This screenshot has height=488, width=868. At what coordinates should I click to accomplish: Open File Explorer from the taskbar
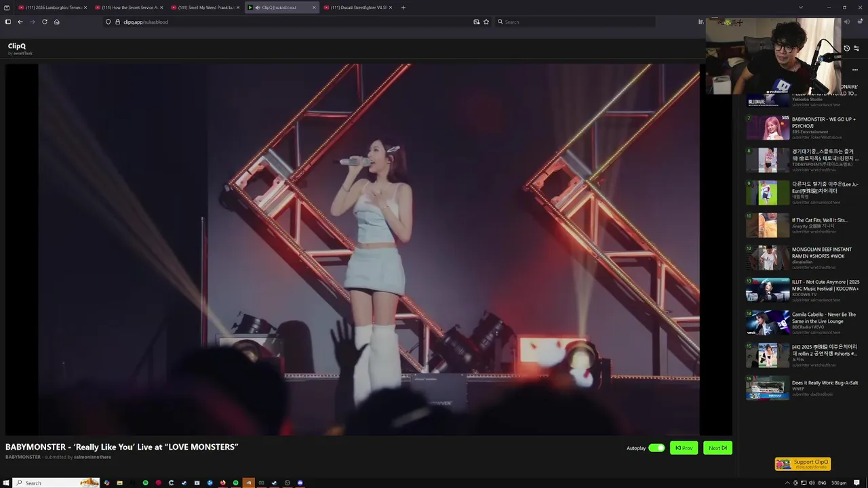[x=119, y=483]
